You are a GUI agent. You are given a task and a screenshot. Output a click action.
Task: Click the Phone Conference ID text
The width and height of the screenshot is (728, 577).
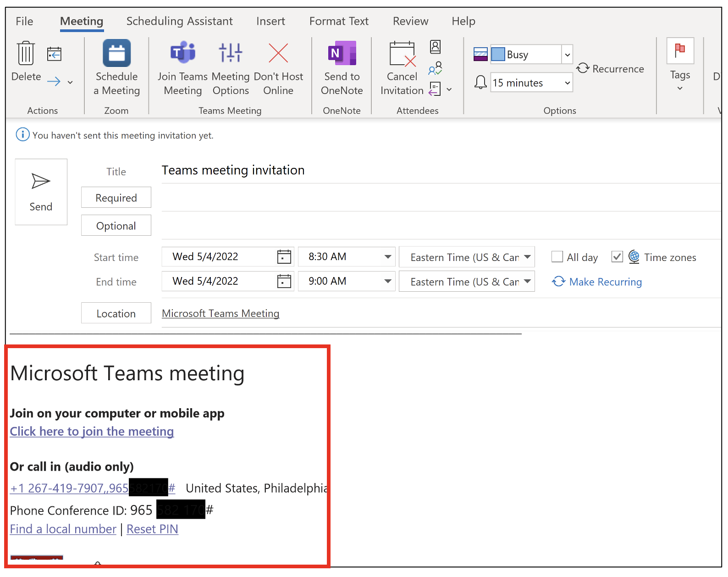coord(112,510)
